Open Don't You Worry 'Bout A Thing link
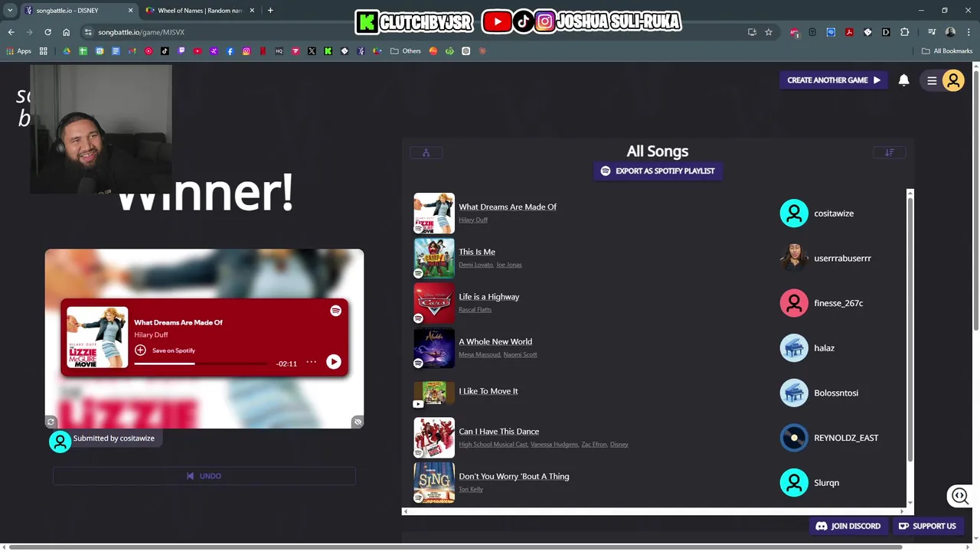The image size is (980, 551). pos(514,476)
